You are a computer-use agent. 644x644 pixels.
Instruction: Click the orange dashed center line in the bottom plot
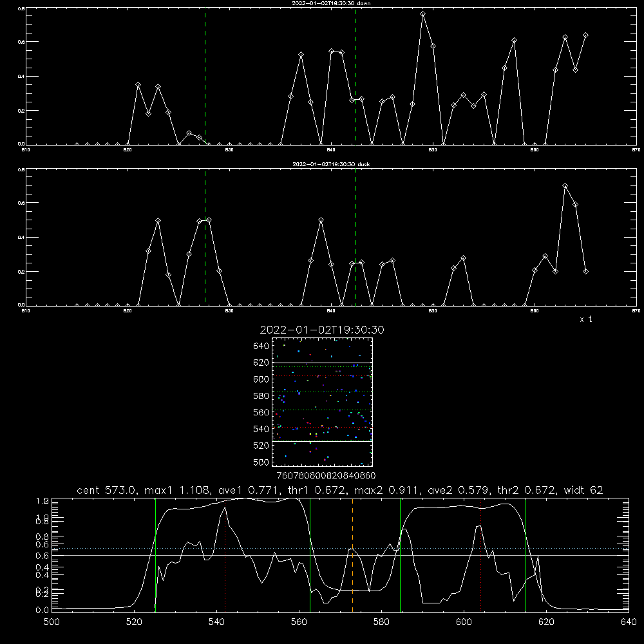pyautogui.click(x=352, y=554)
